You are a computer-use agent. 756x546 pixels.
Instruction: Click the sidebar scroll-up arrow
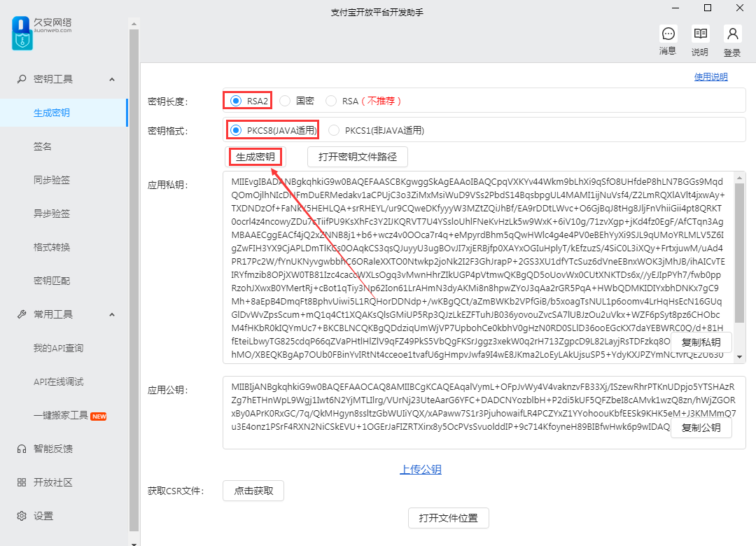click(x=134, y=24)
